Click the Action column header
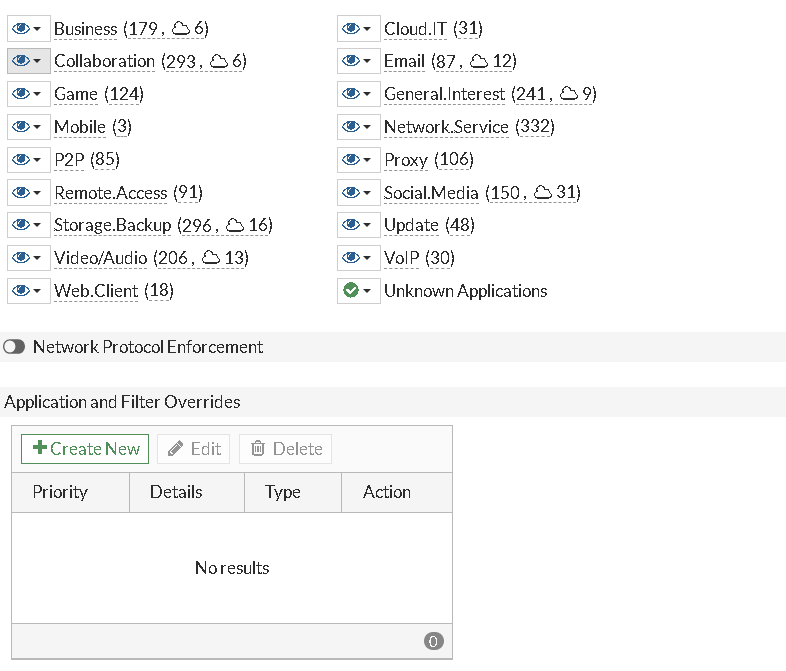 [386, 492]
